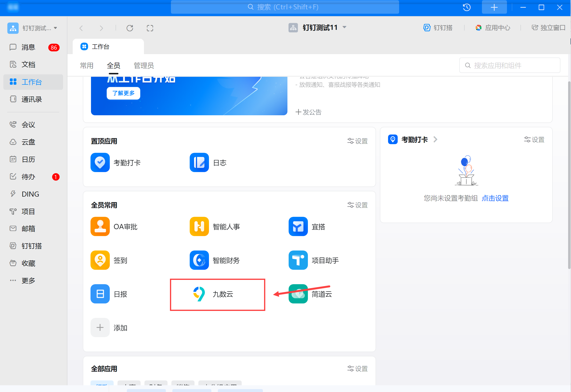
Task: Open the 宜搭 app
Action: 307,227
